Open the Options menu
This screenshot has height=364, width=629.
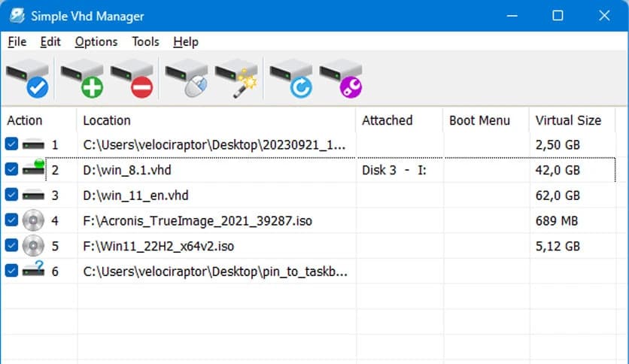pyautogui.click(x=96, y=41)
